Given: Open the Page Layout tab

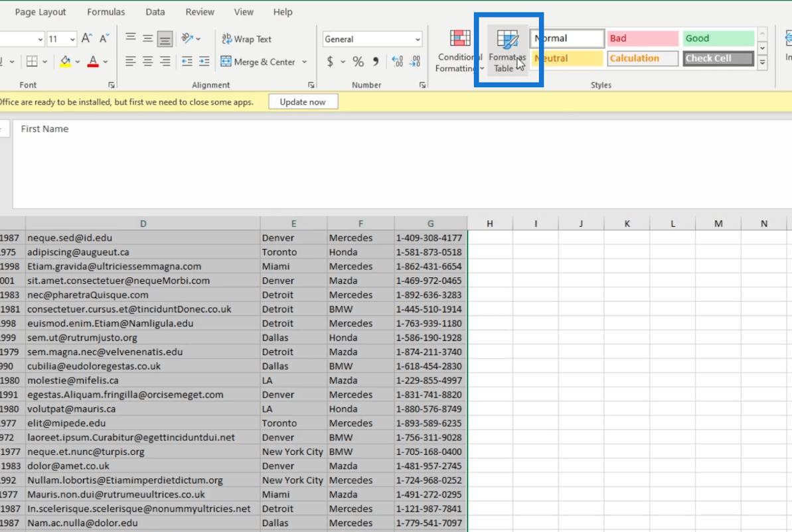Looking at the screenshot, I should click(x=40, y=12).
